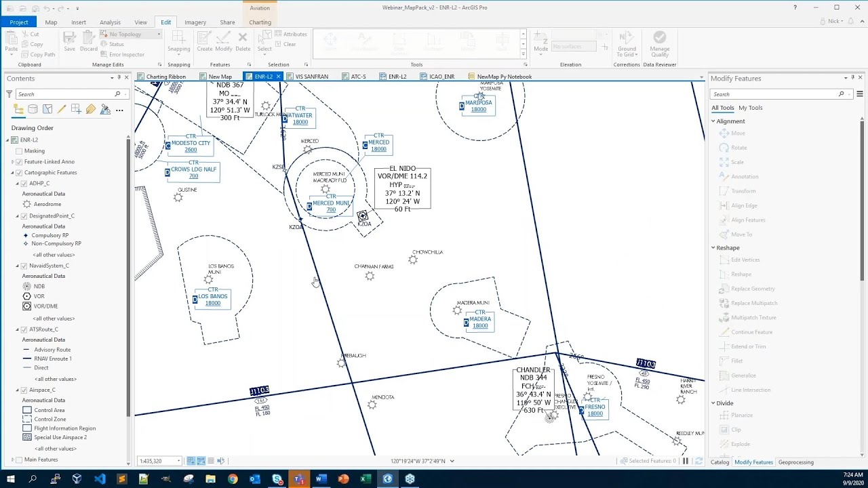Viewport: 868px width, 488px height.
Task: Toggle visibility of ADHP_C layer
Action: [24, 184]
